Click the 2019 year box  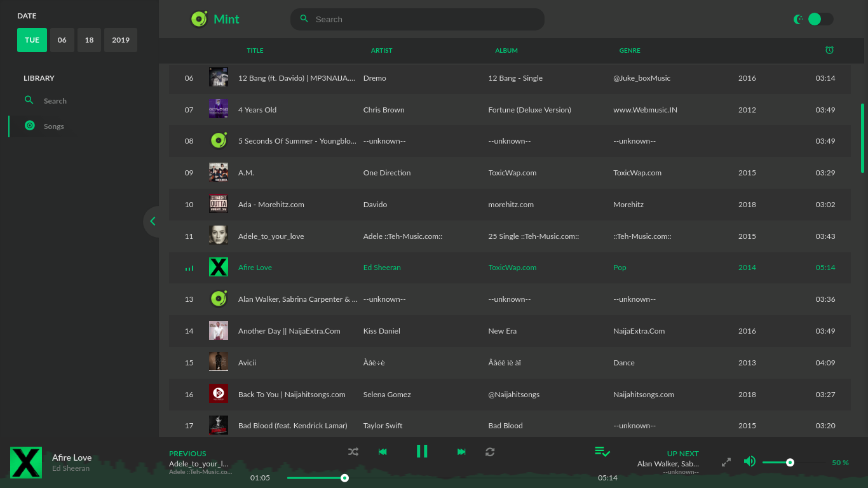pos(121,40)
